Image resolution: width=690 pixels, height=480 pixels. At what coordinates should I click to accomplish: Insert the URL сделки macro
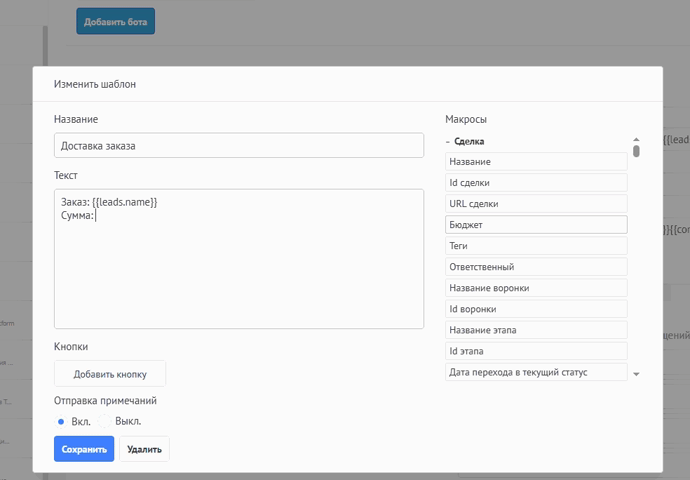pos(536,204)
